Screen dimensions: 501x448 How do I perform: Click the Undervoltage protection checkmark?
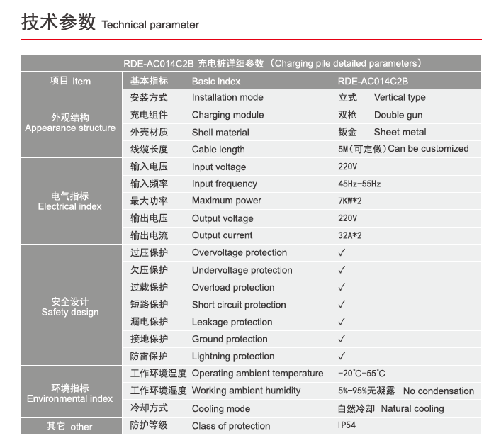pos(342,270)
